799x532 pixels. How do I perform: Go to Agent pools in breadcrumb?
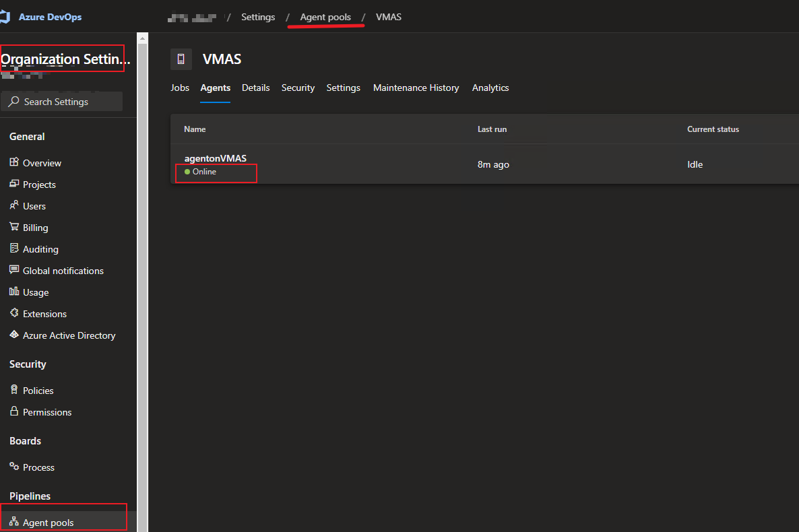[x=325, y=17]
